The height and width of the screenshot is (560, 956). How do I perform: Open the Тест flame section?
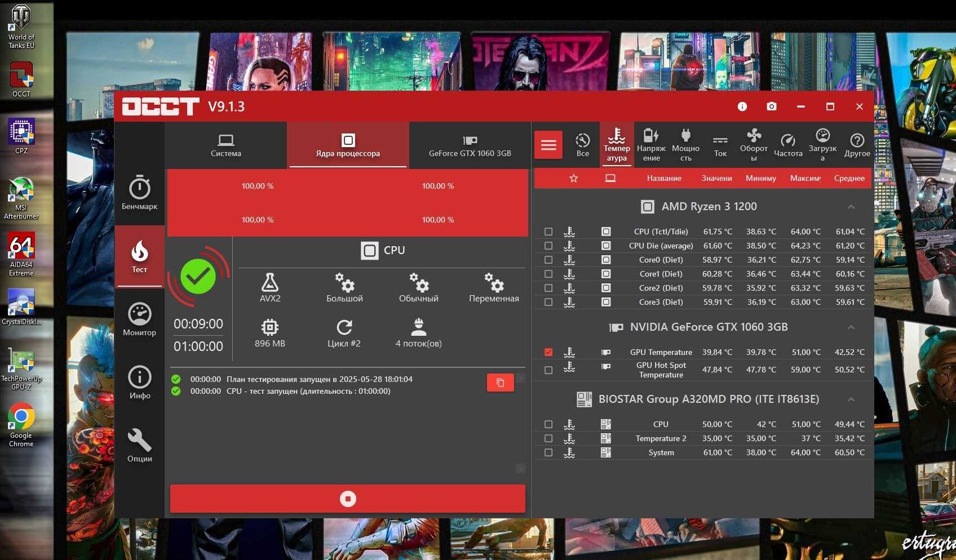pyautogui.click(x=139, y=257)
